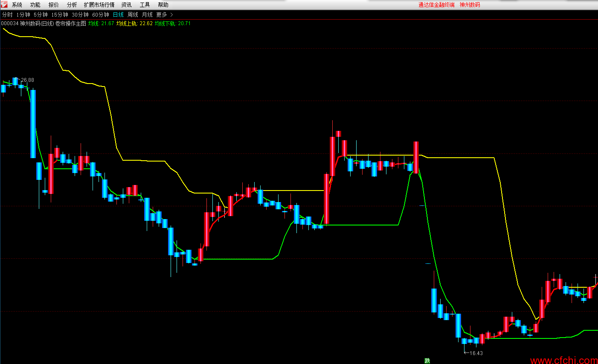
Task: Expand the 更多 period options
Action: point(162,14)
